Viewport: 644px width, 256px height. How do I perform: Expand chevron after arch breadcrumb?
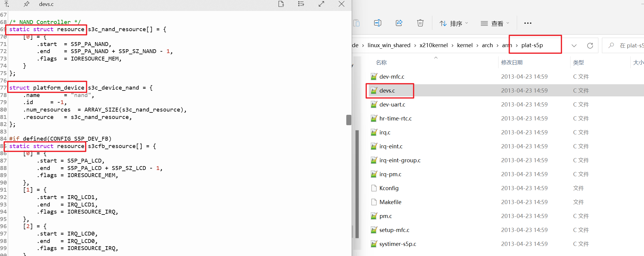(498, 45)
